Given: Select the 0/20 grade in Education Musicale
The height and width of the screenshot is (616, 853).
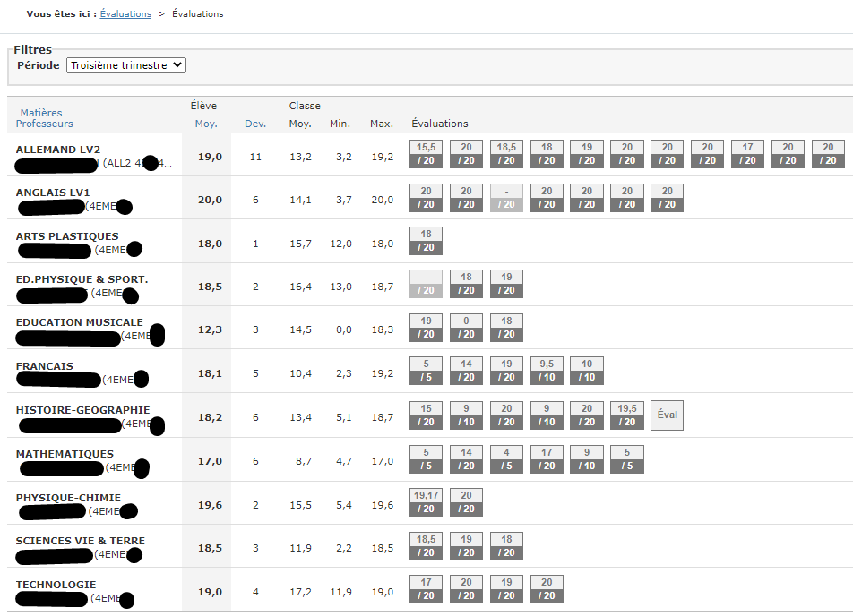Looking at the screenshot, I should [466, 328].
